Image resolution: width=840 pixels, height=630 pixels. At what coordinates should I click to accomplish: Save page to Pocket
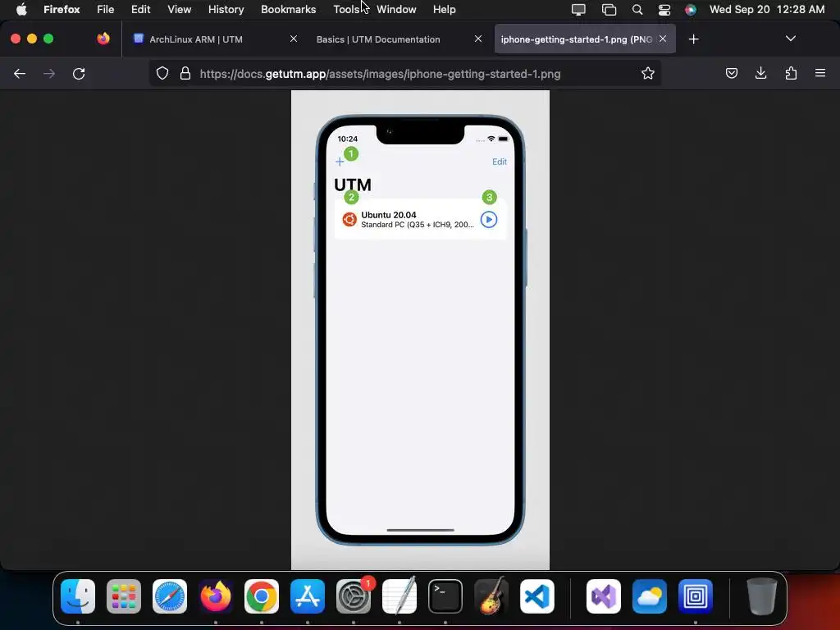click(x=731, y=73)
